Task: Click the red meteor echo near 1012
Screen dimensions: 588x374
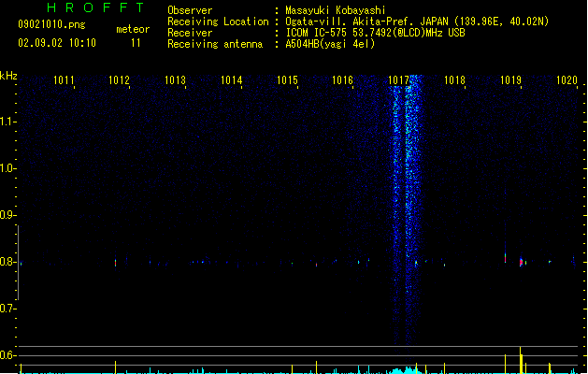Action: pyautogui.click(x=115, y=263)
